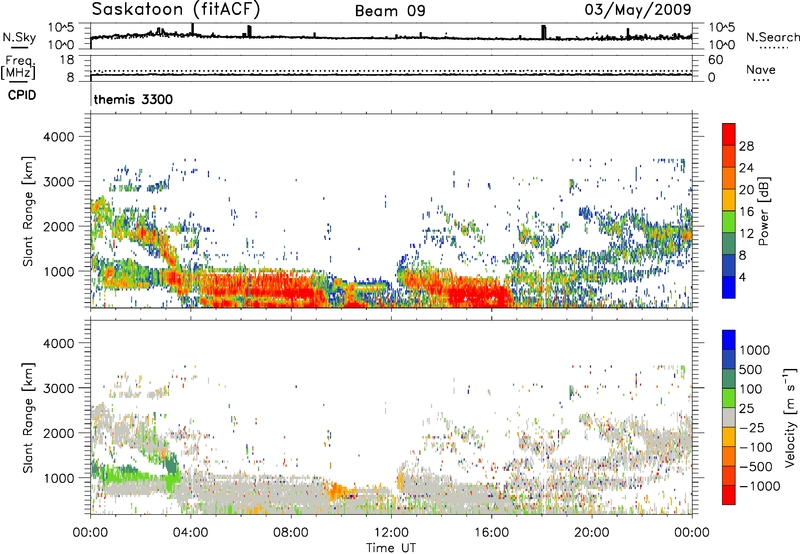Image resolution: width=800 pixels, height=554 pixels.
Task: Click the 'CPID' row label
Action: (x=22, y=95)
